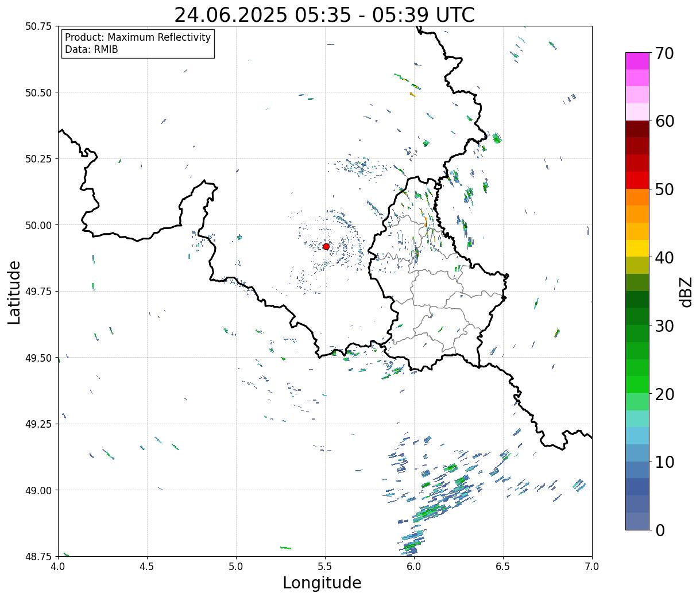Select the 'Data: RMIB' label
This screenshot has width=700, height=597.
(x=91, y=49)
